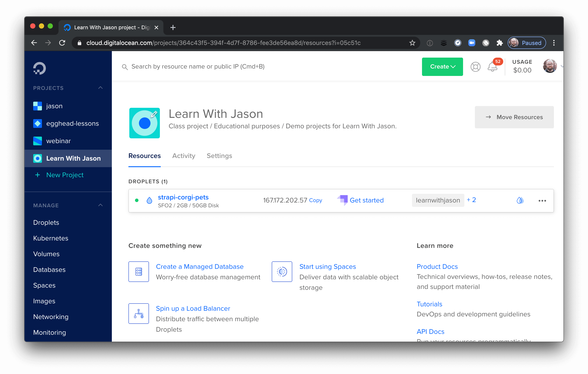The height and width of the screenshot is (374, 588).
Task: Switch to the Settings tab
Action: pyautogui.click(x=220, y=155)
